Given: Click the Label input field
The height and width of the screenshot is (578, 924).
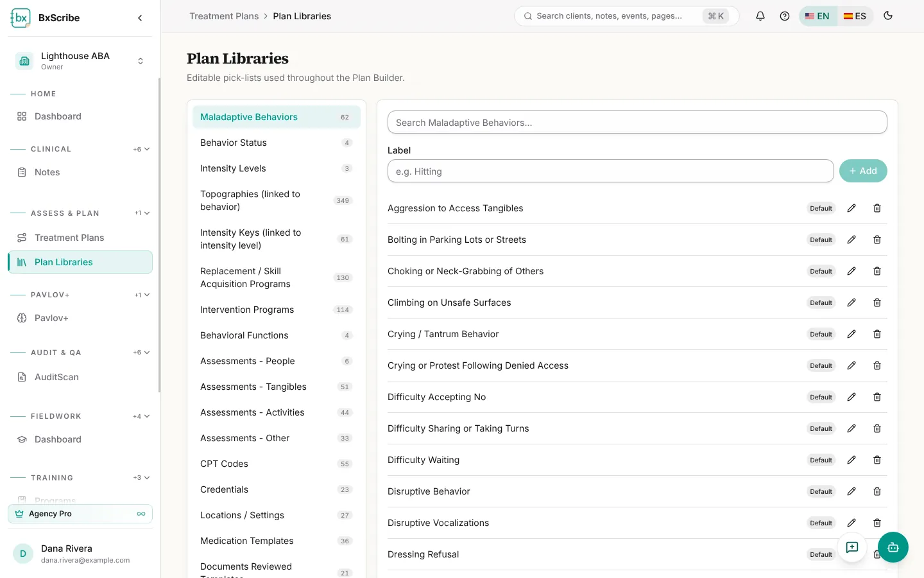Looking at the screenshot, I should (x=611, y=171).
